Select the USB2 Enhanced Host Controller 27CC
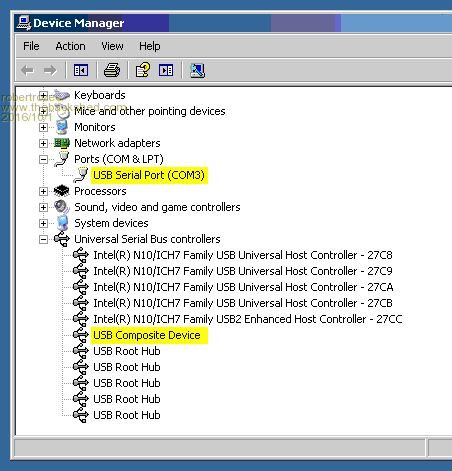 (247, 319)
